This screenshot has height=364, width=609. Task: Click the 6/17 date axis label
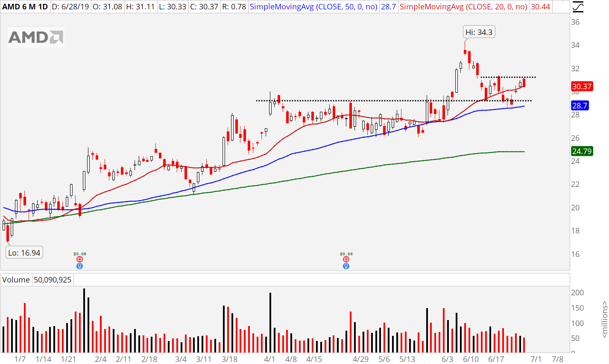496,359
